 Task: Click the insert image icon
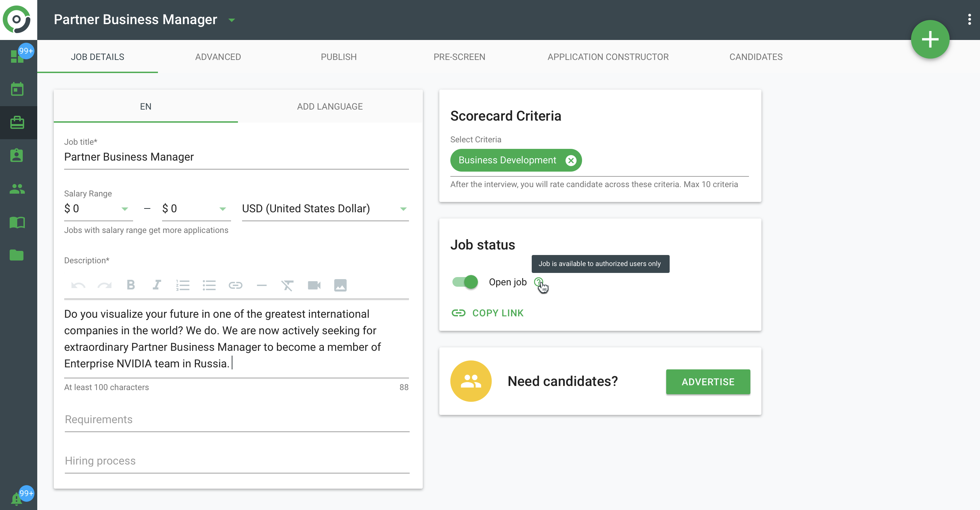point(340,285)
